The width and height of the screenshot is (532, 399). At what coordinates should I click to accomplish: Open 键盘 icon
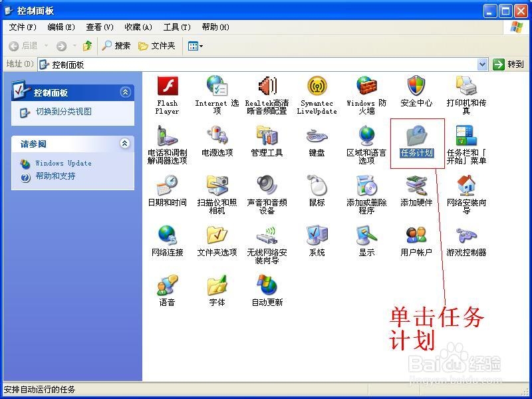coord(317,136)
